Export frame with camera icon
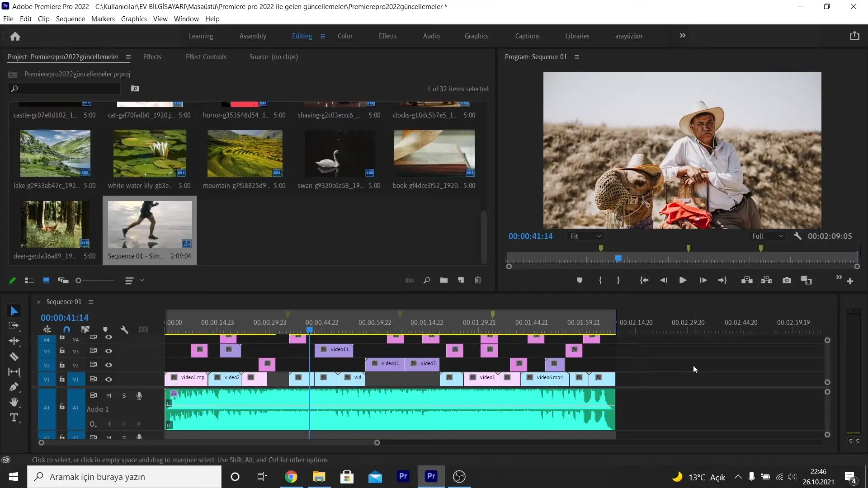This screenshot has width=868, height=488. tap(787, 281)
